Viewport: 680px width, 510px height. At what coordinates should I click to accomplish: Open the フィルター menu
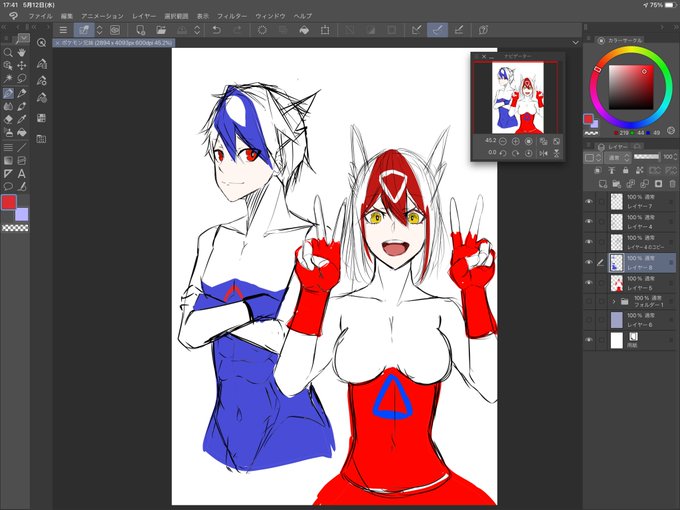[232, 16]
